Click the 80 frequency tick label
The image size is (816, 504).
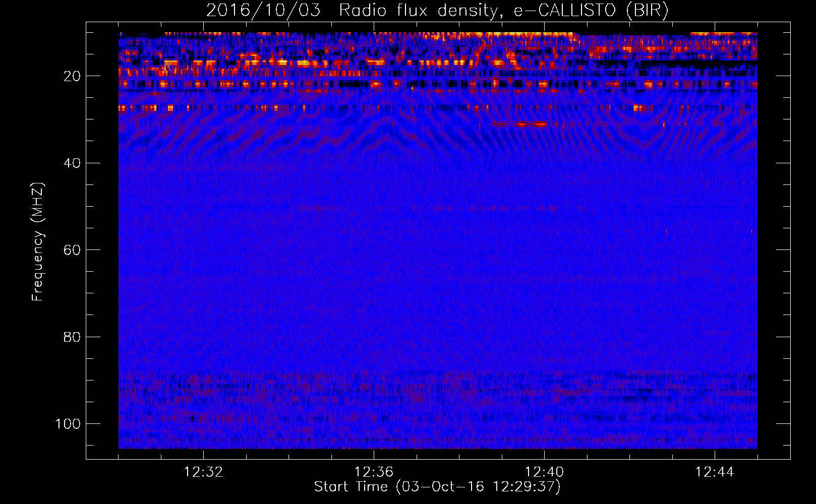tap(72, 337)
